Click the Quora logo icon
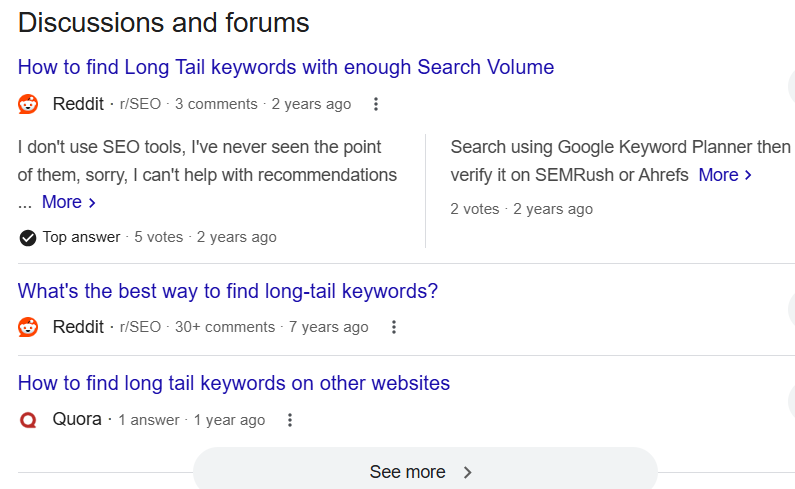The image size is (795, 489). tap(28, 420)
